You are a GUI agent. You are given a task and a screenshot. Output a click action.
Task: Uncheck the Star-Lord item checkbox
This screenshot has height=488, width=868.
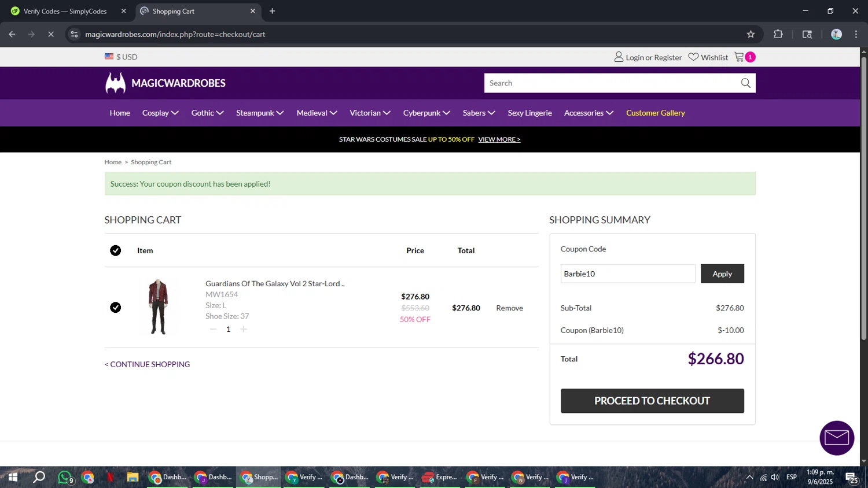click(x=116, y=308)
